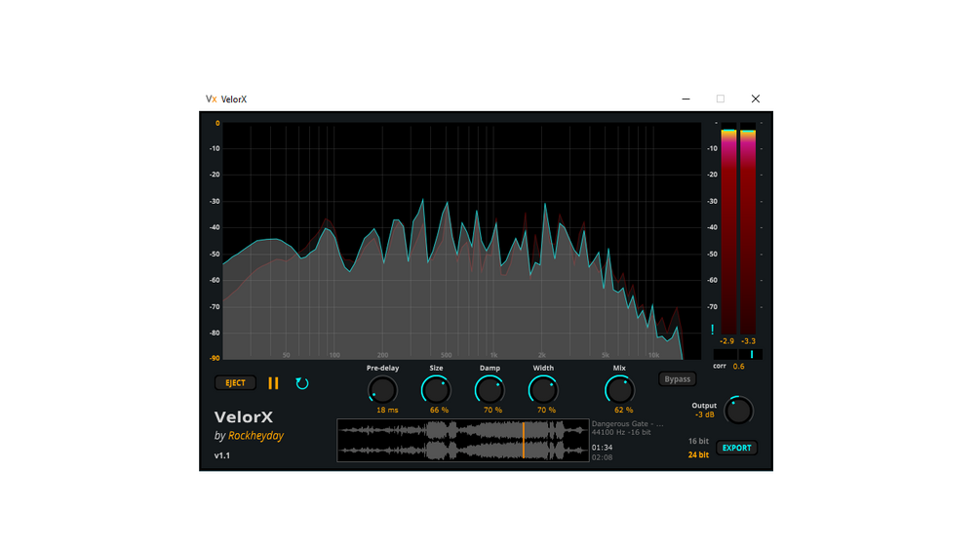Screen dimensions: 980x551
Task: Click the EXPORT button
Action: pyautogui.click(x=737, y=448)
